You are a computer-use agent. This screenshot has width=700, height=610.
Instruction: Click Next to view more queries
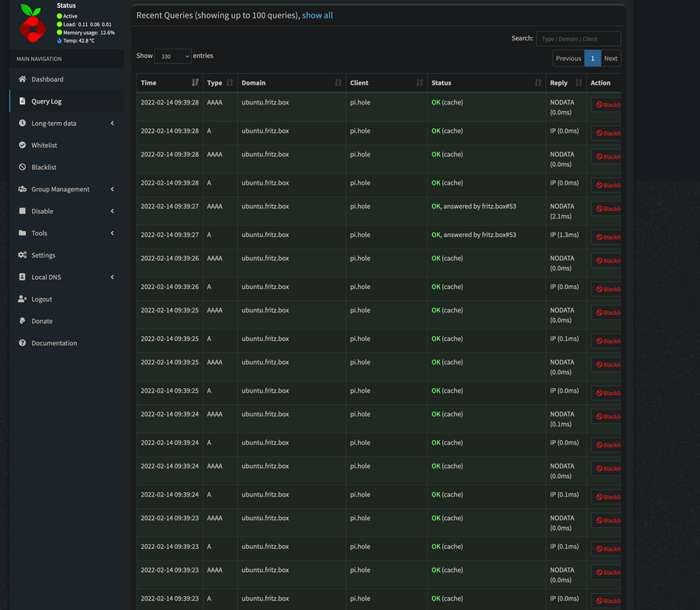point(610,58)
